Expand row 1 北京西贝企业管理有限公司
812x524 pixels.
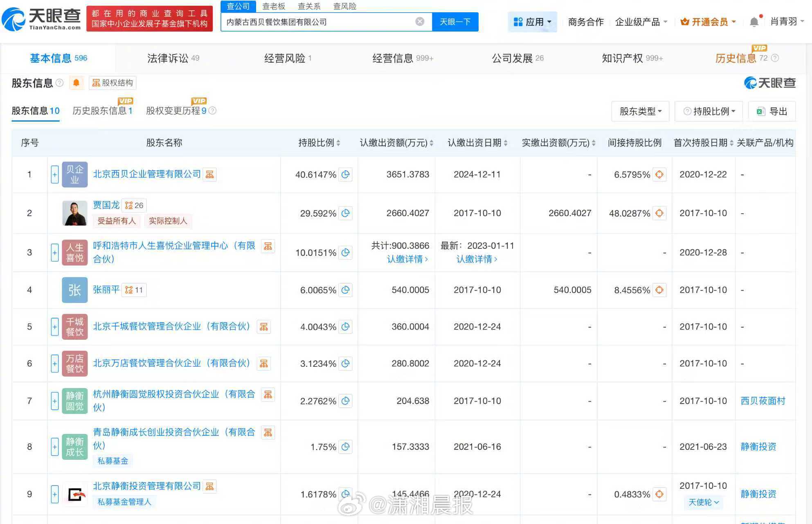55,174
